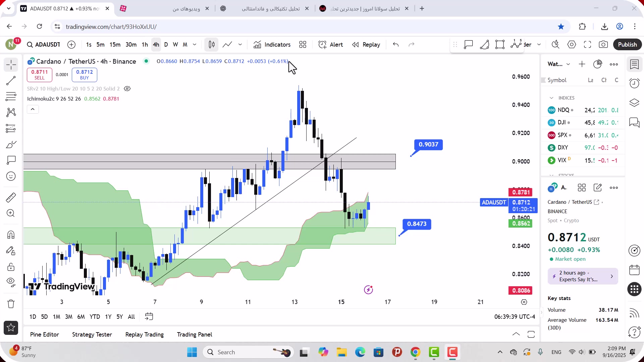Screen dimensions: 644x362
Task: Open go to date calendar
Action: 149,316
